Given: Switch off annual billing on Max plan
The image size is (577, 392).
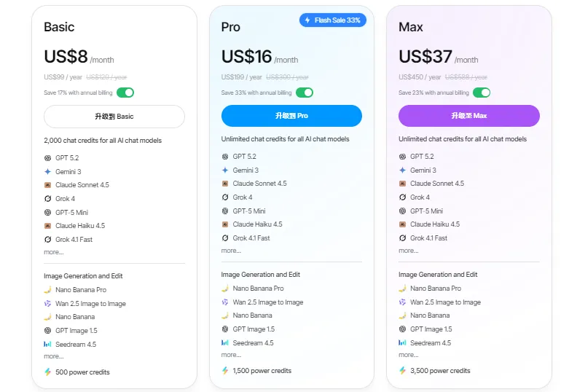Looking at the screenshot, I should click(x=482, y=93).
